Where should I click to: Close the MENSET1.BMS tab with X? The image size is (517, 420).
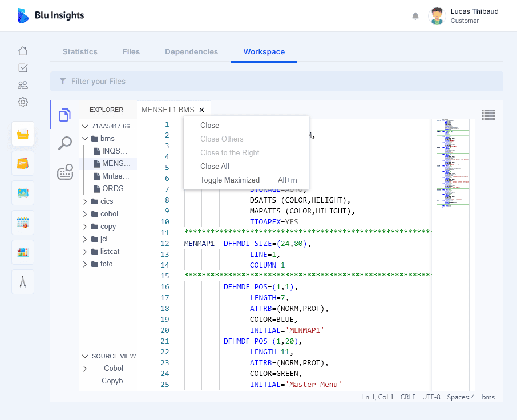click(202, 110)
